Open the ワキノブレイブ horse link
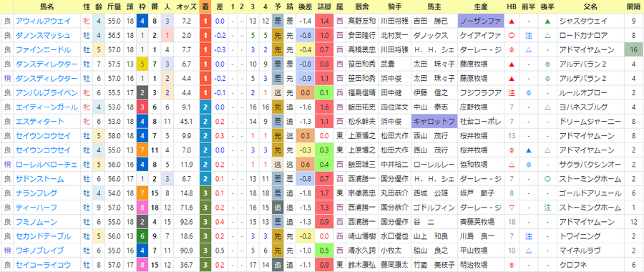Image resolution: width=644 pixels, height=272 pixels. [39, 251]
